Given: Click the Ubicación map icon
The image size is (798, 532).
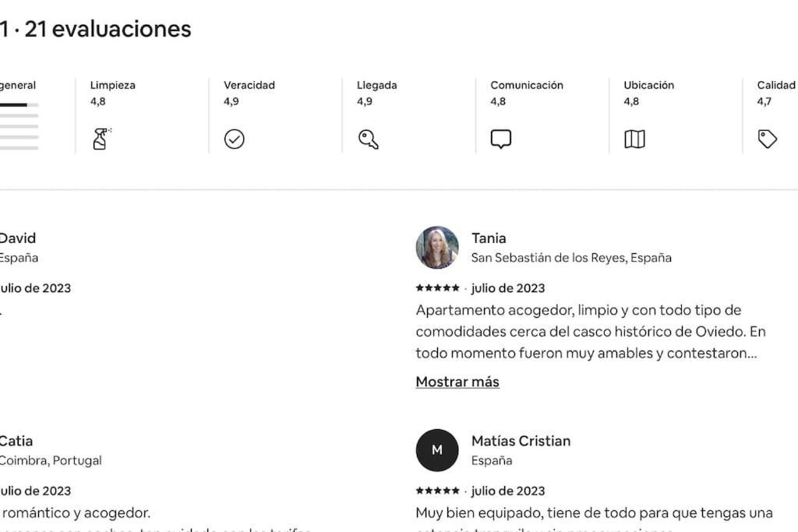Looking at the screenshot, I should tap(634, 139).
